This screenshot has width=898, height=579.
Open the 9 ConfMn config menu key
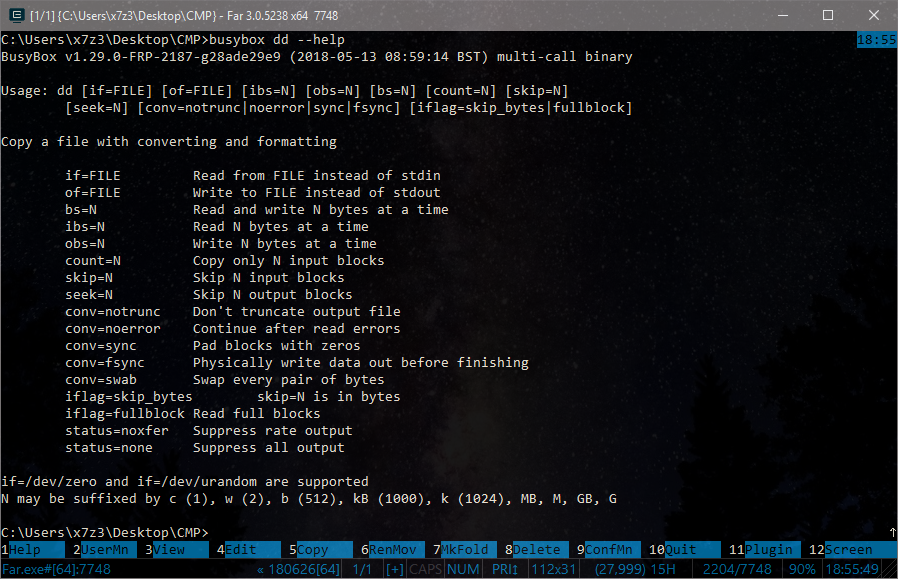609,550
